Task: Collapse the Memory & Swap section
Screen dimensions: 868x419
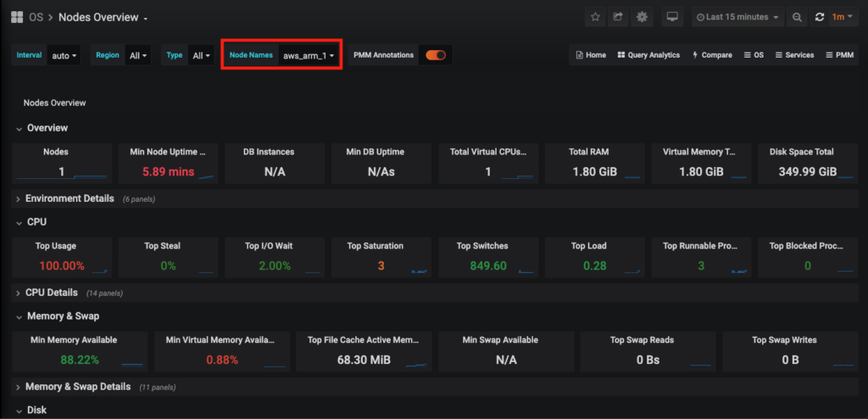Action: (x=62, y=316)
